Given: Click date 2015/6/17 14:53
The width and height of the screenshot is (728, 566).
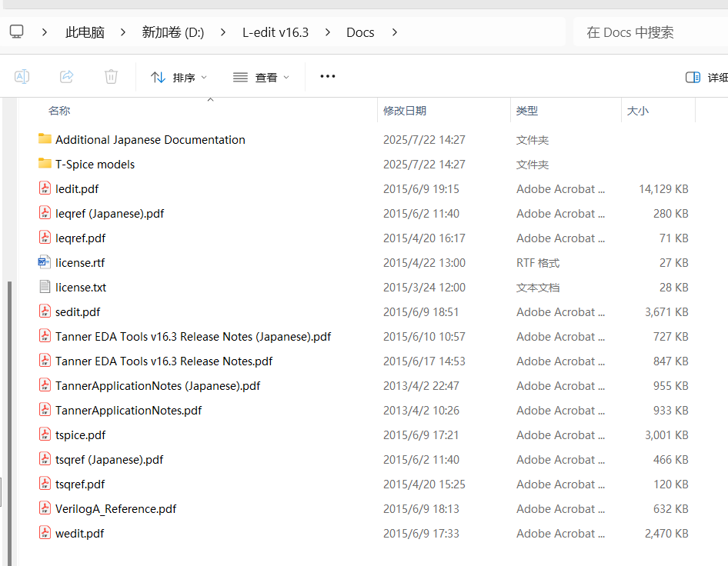Looking at the screenshot, I should [x=424, y=361].
